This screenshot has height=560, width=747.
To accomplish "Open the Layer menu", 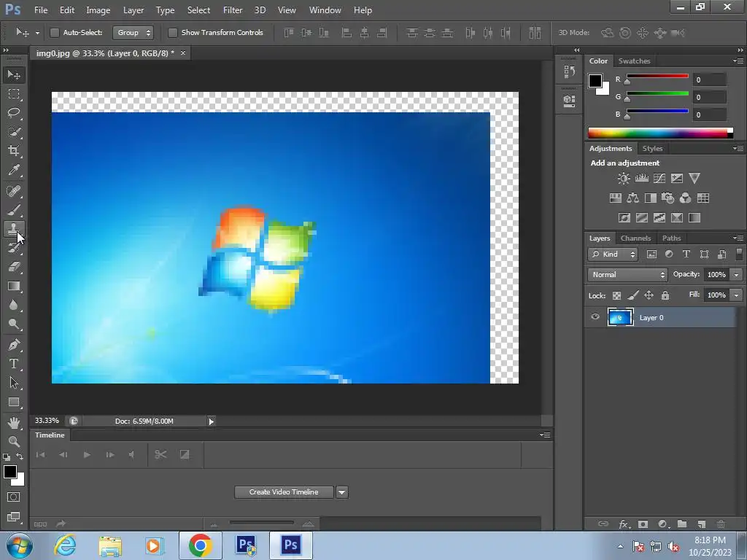I will coord(133,10).
